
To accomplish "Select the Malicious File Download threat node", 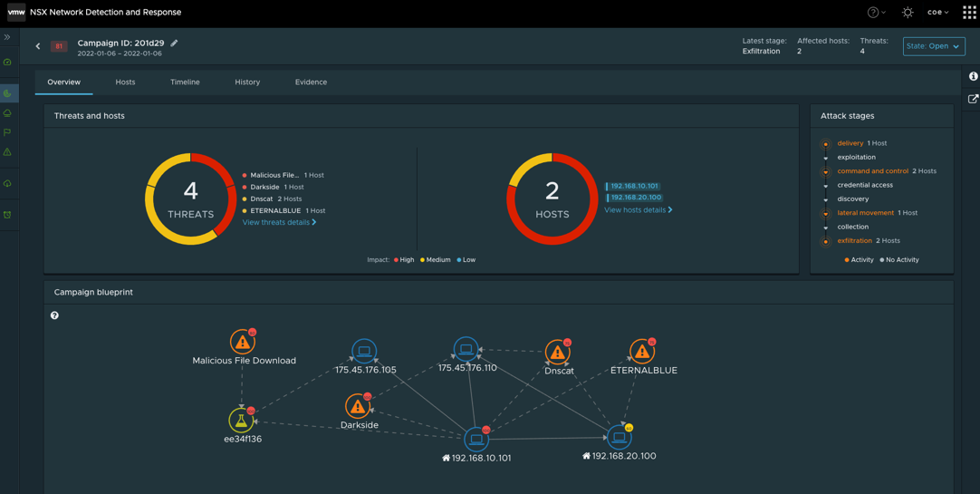I will (x=242, y=342).
